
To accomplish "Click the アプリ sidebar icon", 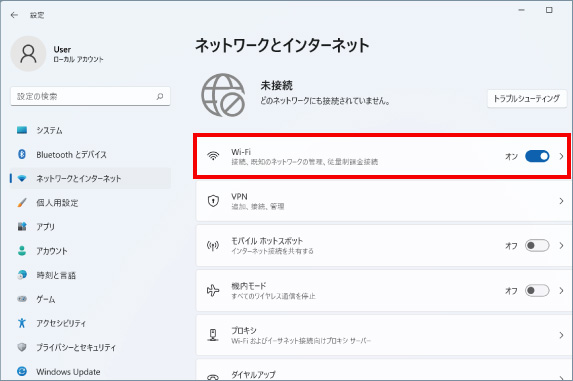I will [22, 226].
